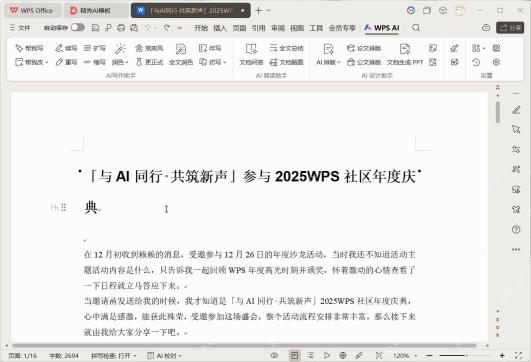Click the 缩写 shorten tool

(x=94, y=62)
